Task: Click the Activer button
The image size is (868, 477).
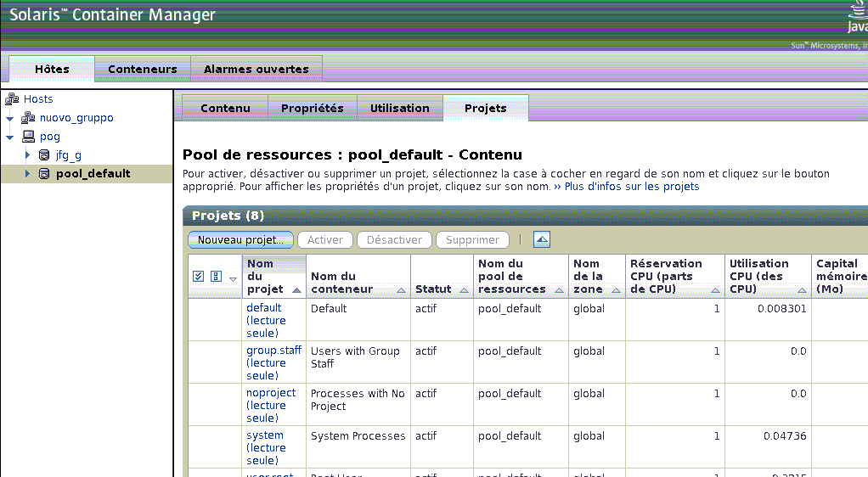Action: [325, 239]
